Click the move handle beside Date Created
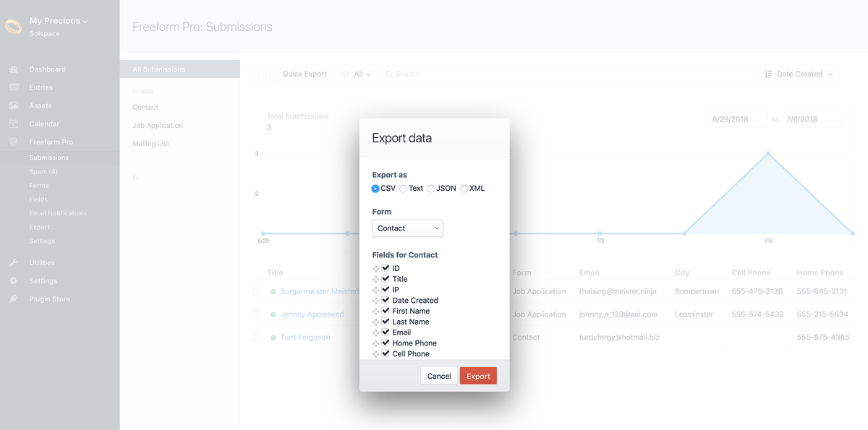This screenshot has width=868, height=430. pyautogui.click(x=376, y=301)
